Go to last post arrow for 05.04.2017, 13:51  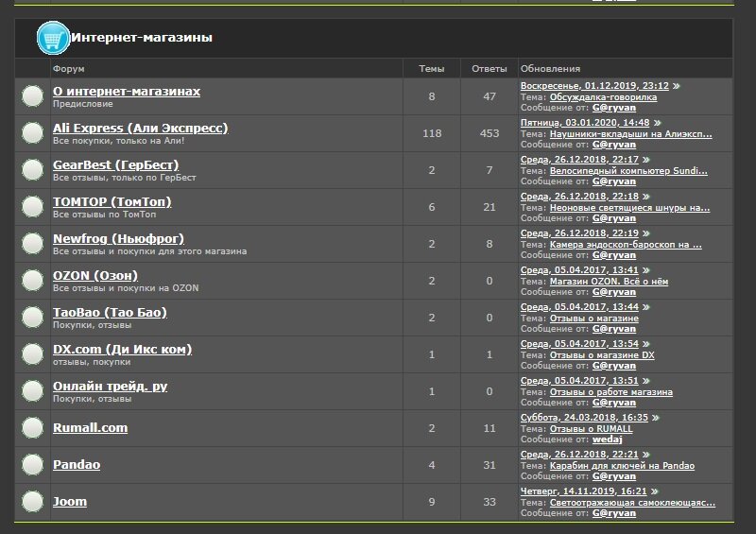[646, 381]
